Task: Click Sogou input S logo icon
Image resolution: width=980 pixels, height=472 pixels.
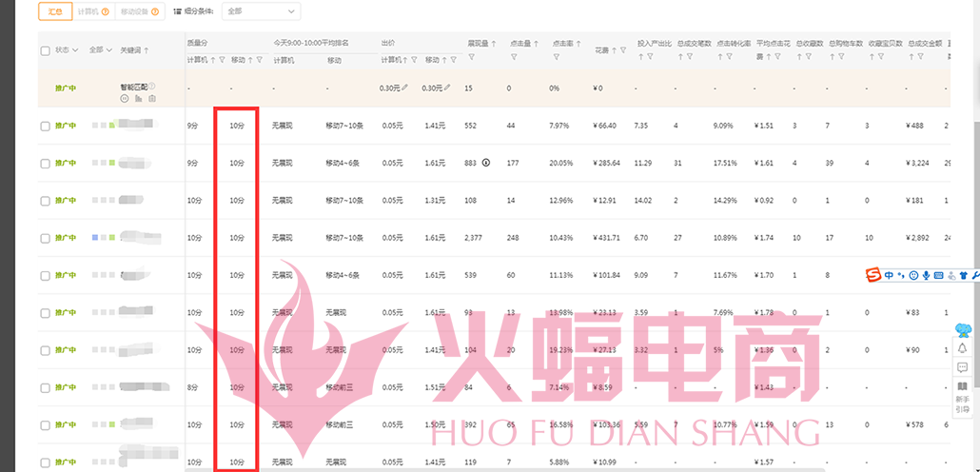Action: coord(873,274)
